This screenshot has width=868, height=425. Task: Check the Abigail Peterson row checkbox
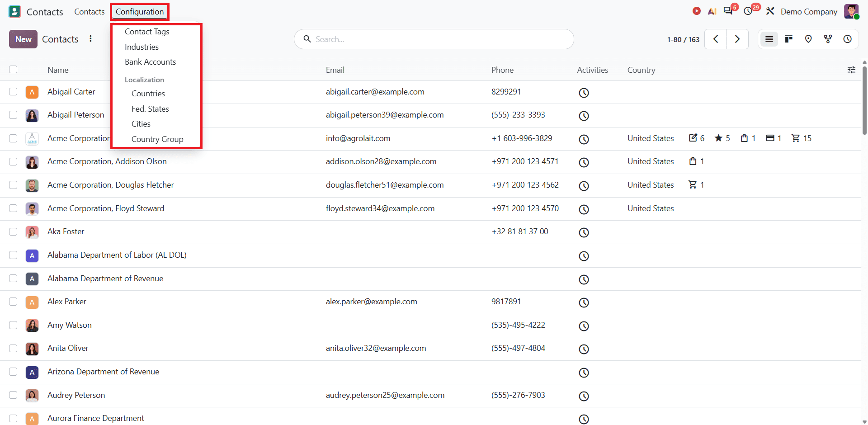coord(13,115)
